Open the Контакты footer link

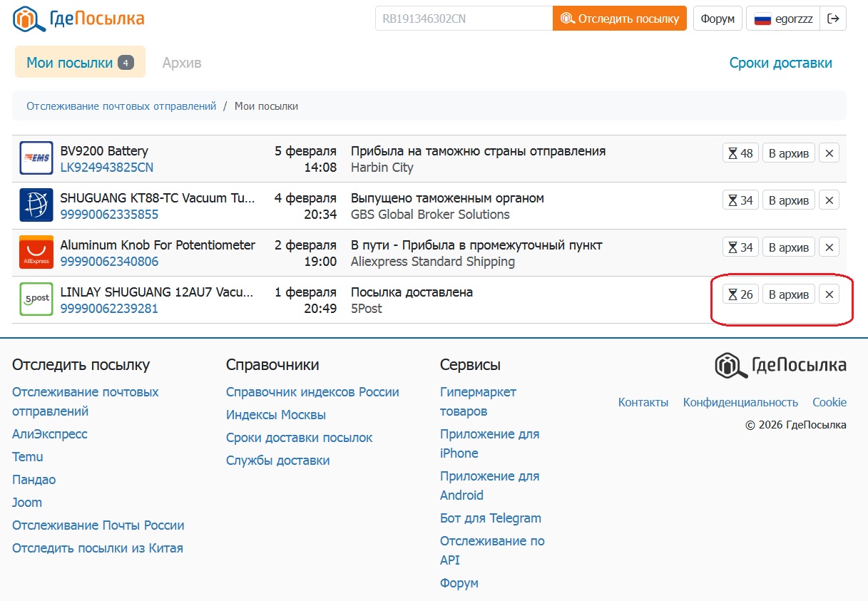point(643,402)
